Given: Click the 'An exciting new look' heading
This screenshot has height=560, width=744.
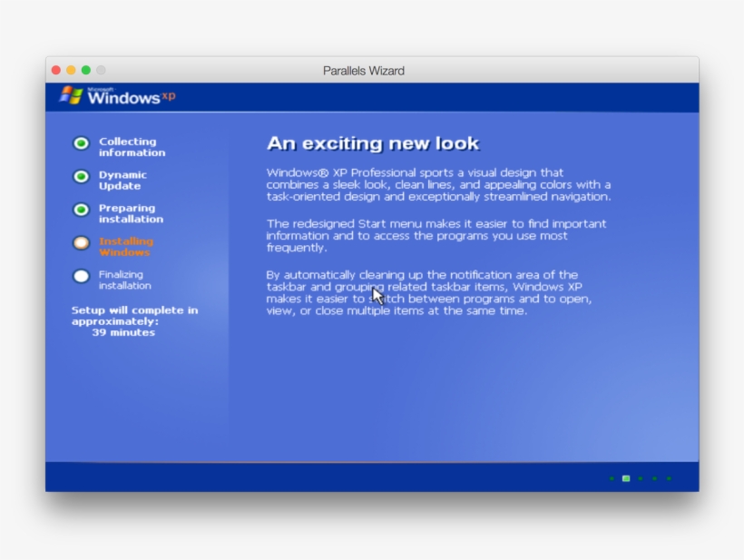Looking at the screenshot, I should [373, 143].
